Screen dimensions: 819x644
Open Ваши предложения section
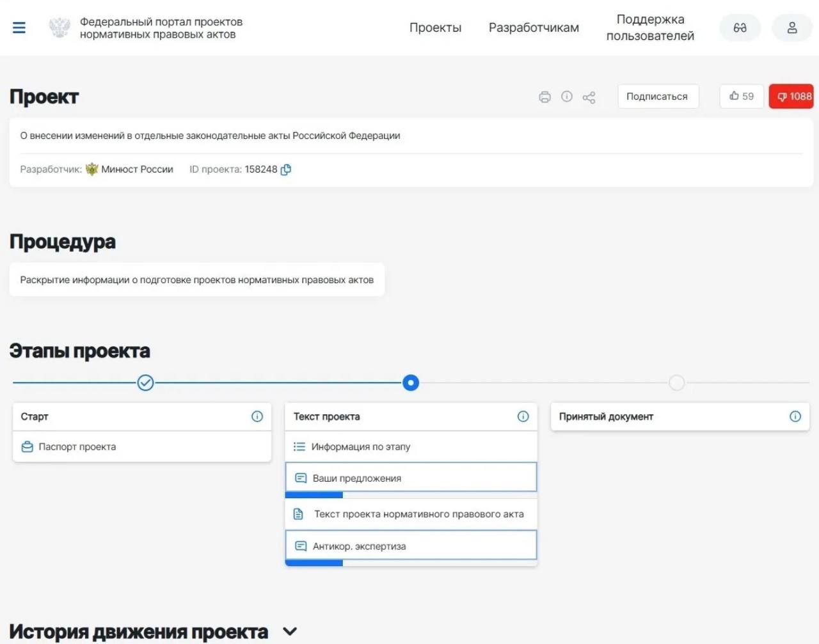tap(411, 478)
